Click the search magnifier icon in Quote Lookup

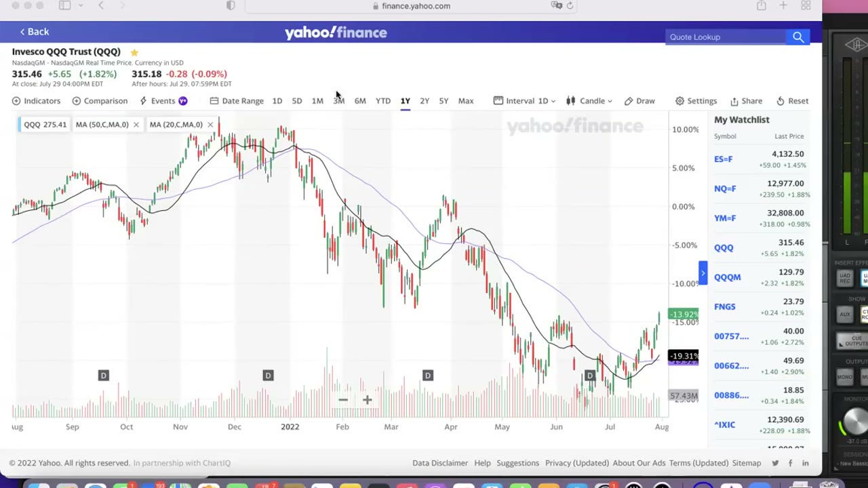pyautogui.click(x=798, y=37)
